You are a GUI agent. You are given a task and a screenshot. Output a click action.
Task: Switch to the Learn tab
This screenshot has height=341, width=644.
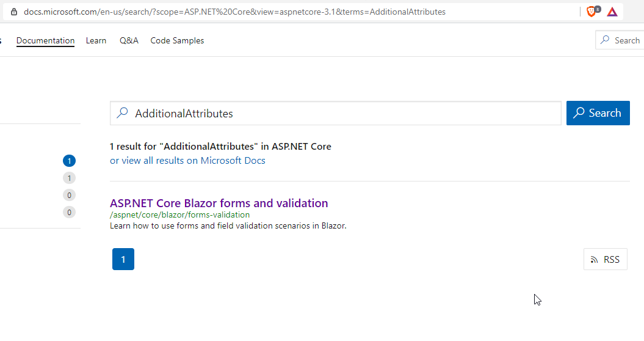click(x=96, y=40)
